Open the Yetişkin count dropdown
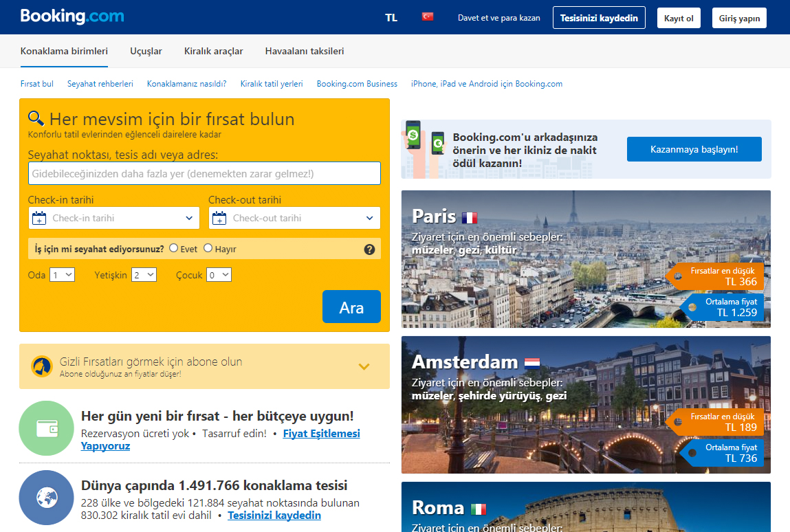The width and height of the screenshot is (790, 532). [144, 275]
